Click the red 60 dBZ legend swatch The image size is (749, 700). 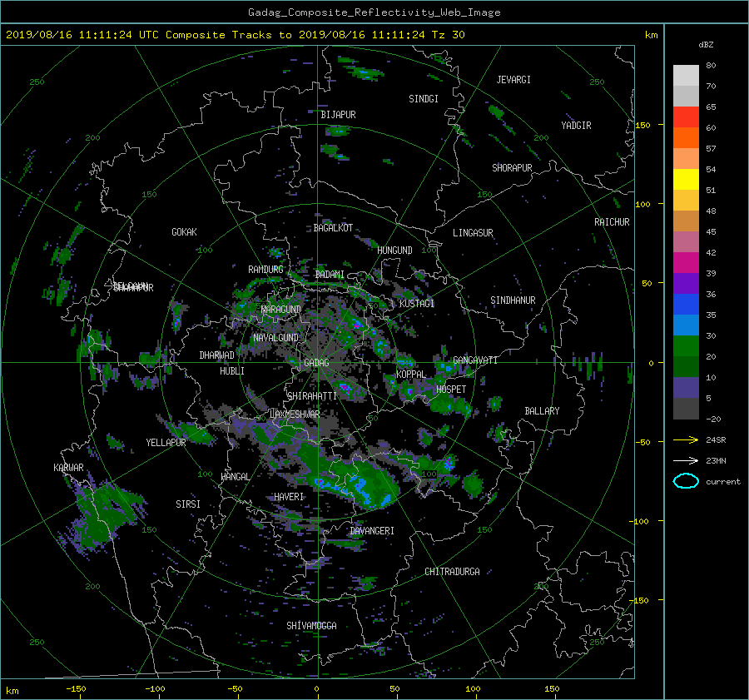click(x=686, y=117)
